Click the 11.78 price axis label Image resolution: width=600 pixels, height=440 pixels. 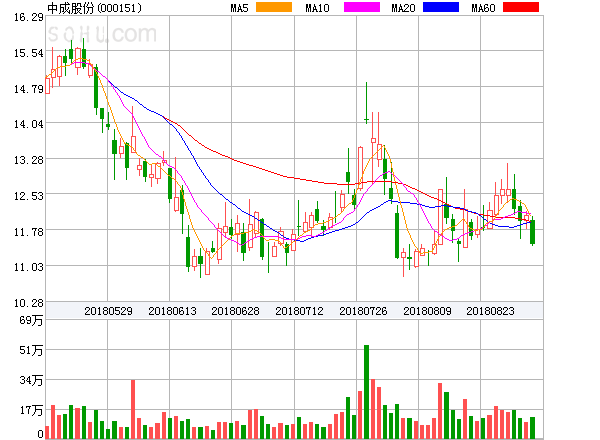(x=29, y=232)
